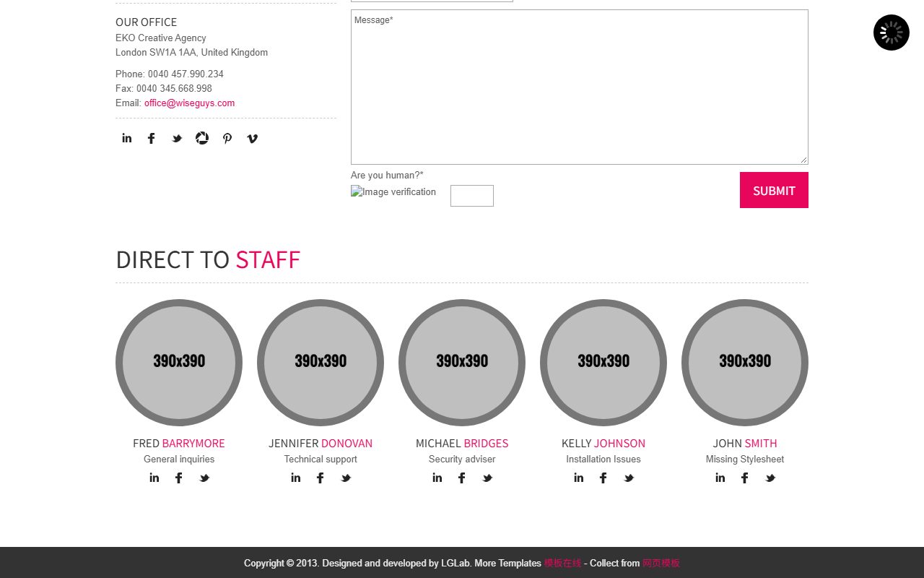
Task: Open Fred Barrymore's Facebook icon
Action: pyautogui.click(x=179, y=478)
